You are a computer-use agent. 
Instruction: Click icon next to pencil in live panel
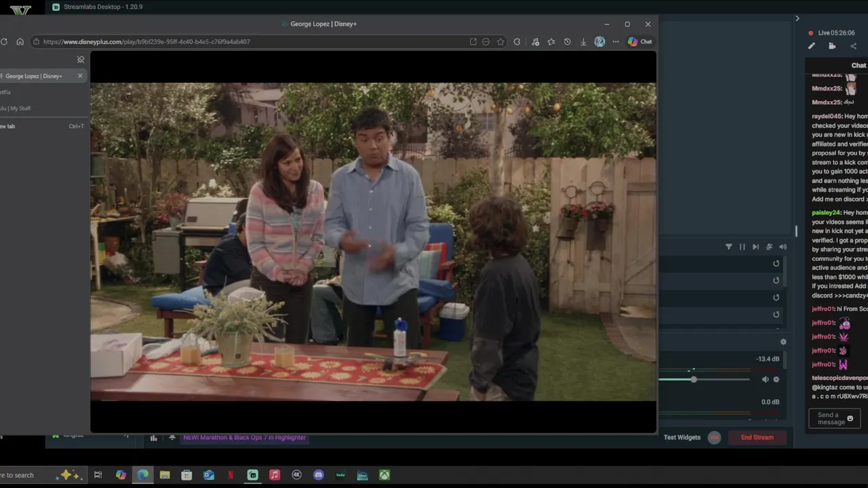pos(832,46)
